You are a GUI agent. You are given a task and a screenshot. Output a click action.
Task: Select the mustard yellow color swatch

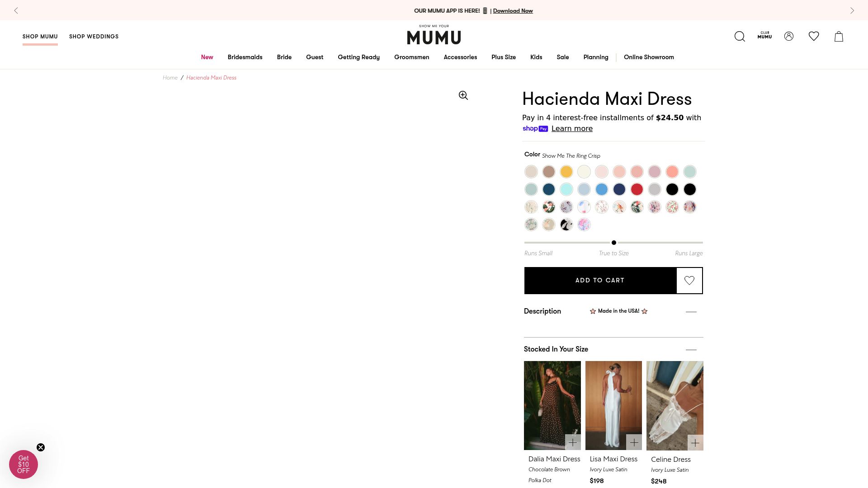pos(566,172)
